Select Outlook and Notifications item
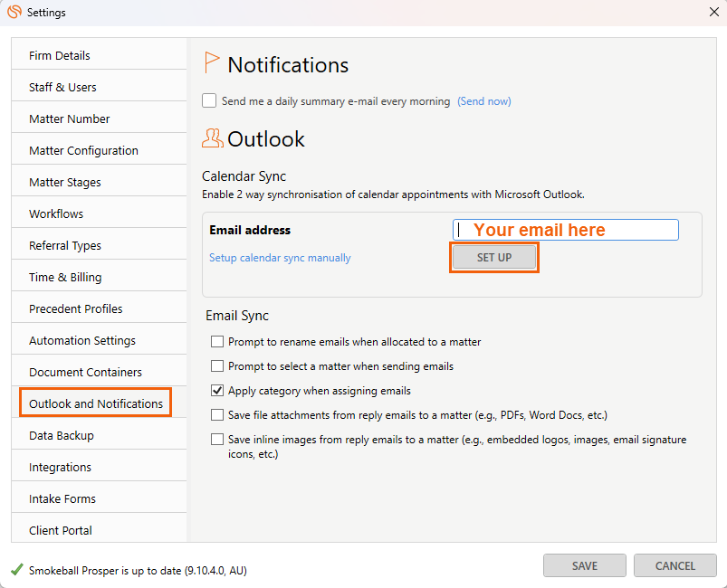This screenshot has height=588, width=727. tap(100, 403)
